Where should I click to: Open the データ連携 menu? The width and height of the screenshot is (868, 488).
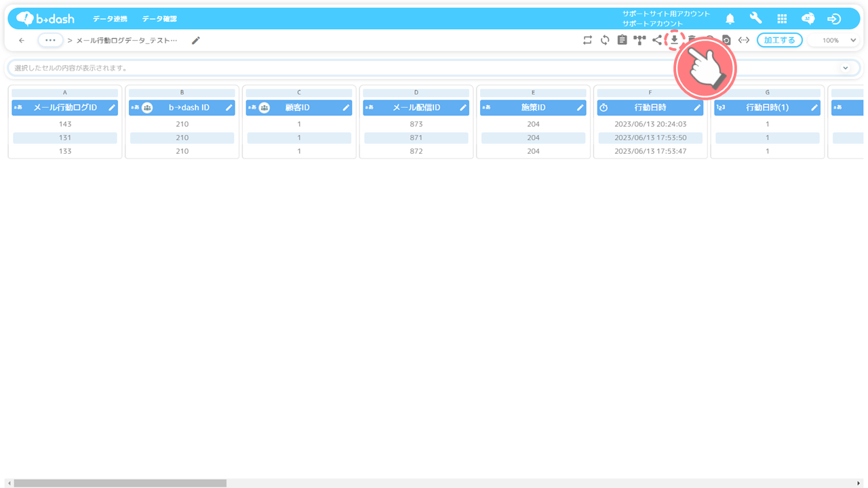[110, 19]
